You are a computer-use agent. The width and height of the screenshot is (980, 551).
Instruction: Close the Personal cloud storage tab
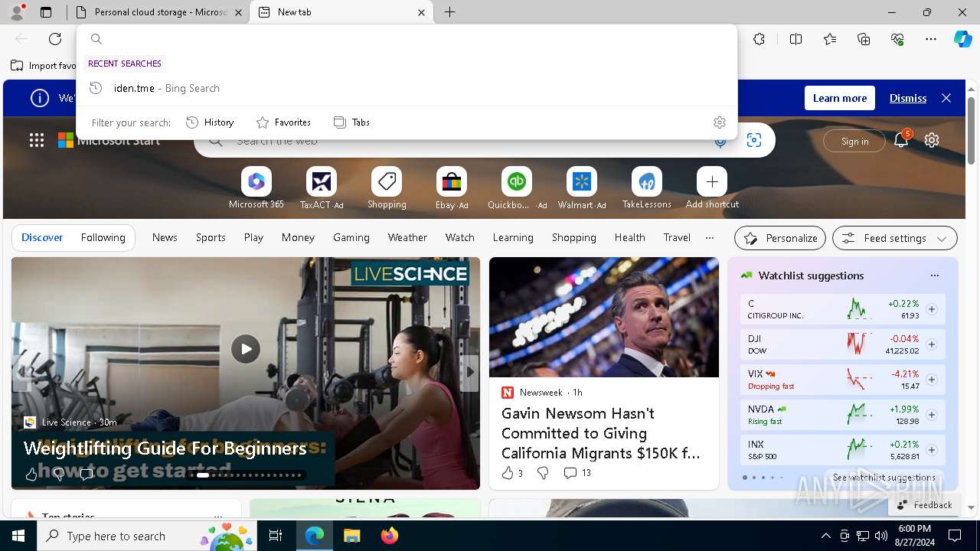[238, 12]
